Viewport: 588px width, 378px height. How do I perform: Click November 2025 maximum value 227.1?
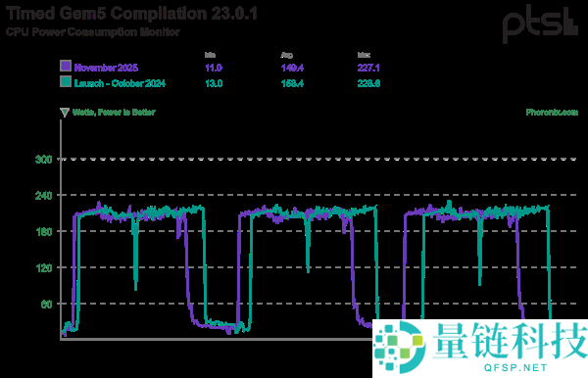point(368,68)
